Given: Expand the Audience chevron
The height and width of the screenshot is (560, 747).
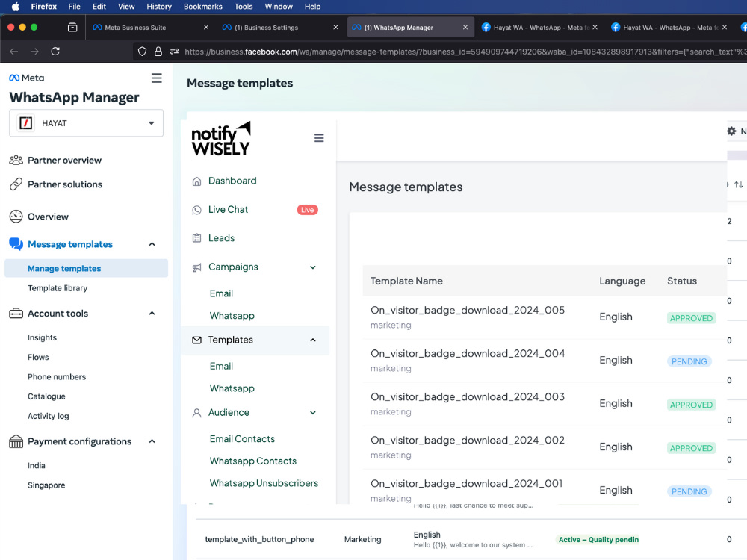Looking at the screenshot, I should tap(313, 413).
